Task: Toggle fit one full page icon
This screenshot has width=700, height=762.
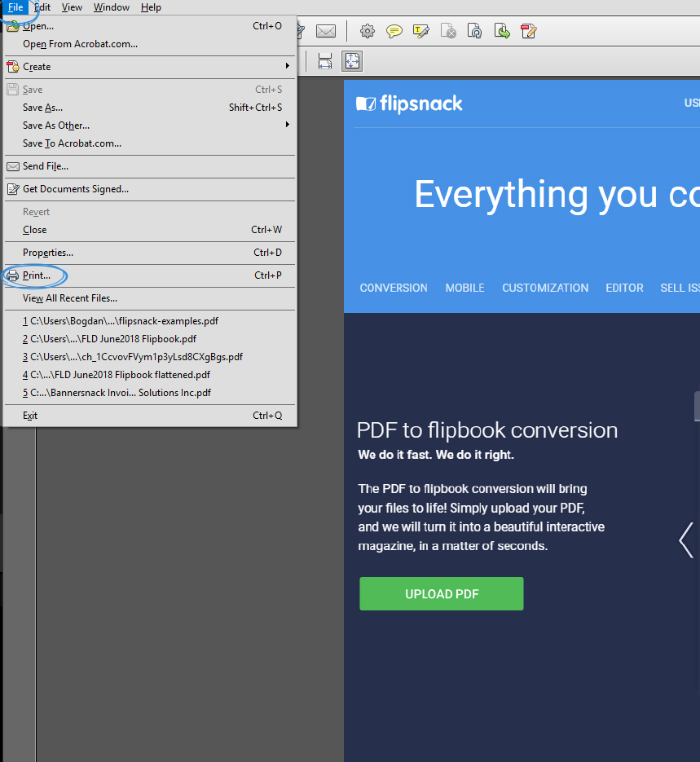Action: point(352,61)
